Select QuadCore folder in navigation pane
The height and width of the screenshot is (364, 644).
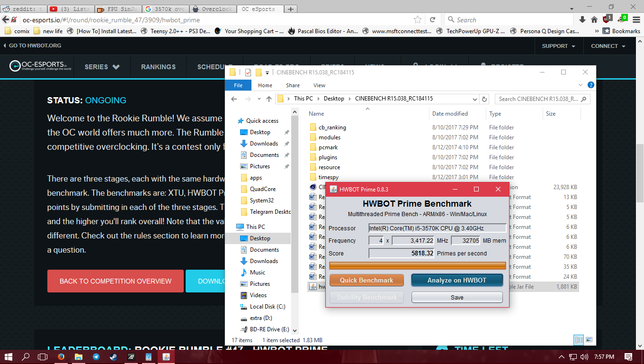[263, 189]
